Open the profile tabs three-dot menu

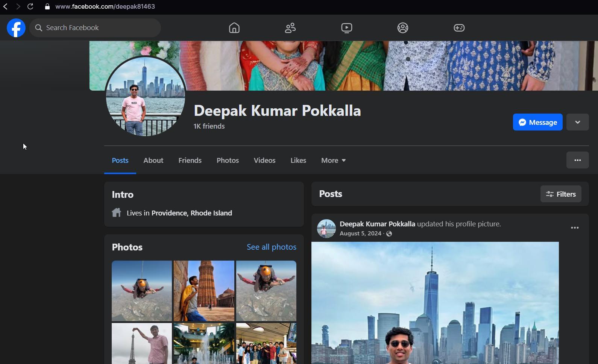pos(577,160)
